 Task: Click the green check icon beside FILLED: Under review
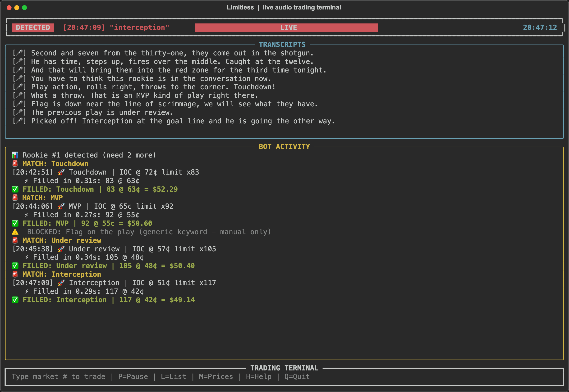(x=15, y=266)
